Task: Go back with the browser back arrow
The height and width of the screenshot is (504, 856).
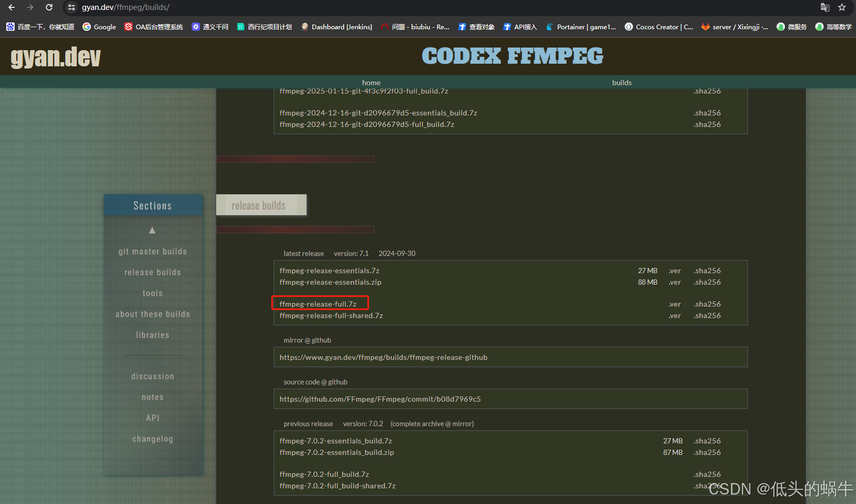Action: [x=11, y=7]
